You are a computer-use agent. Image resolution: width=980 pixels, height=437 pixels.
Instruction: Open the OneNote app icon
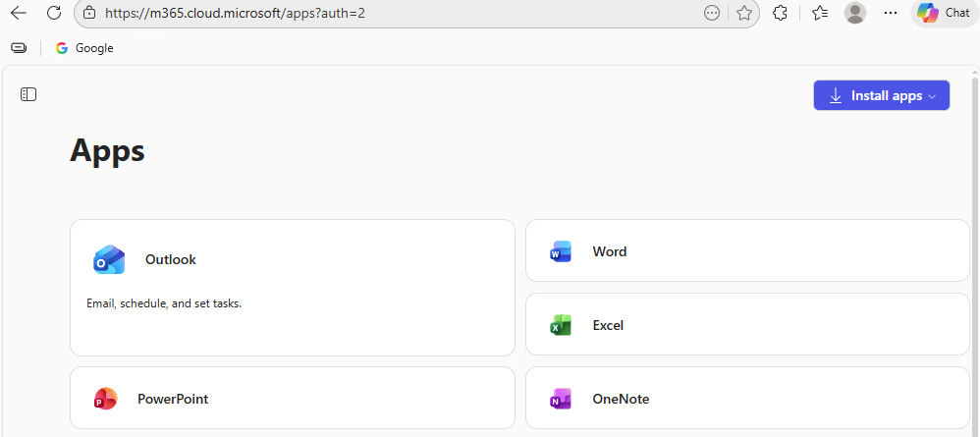click(561, 399)
